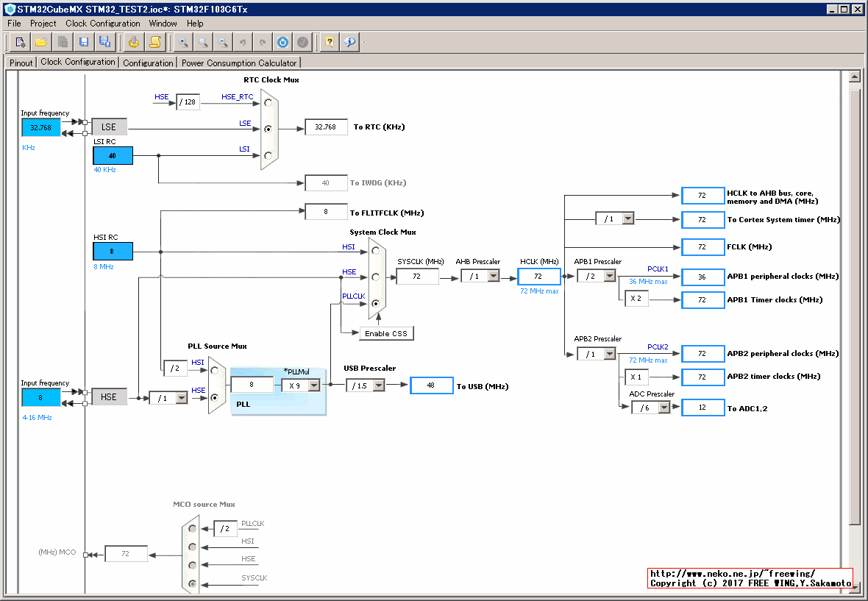The image size is (868, 601).
Task: Click the vertical scrollbar thumb
Action: click(855, 307)
